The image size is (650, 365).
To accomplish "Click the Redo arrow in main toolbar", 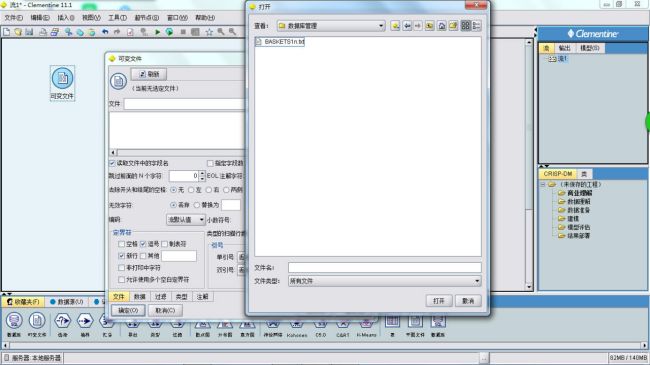I will pos(117,32).
